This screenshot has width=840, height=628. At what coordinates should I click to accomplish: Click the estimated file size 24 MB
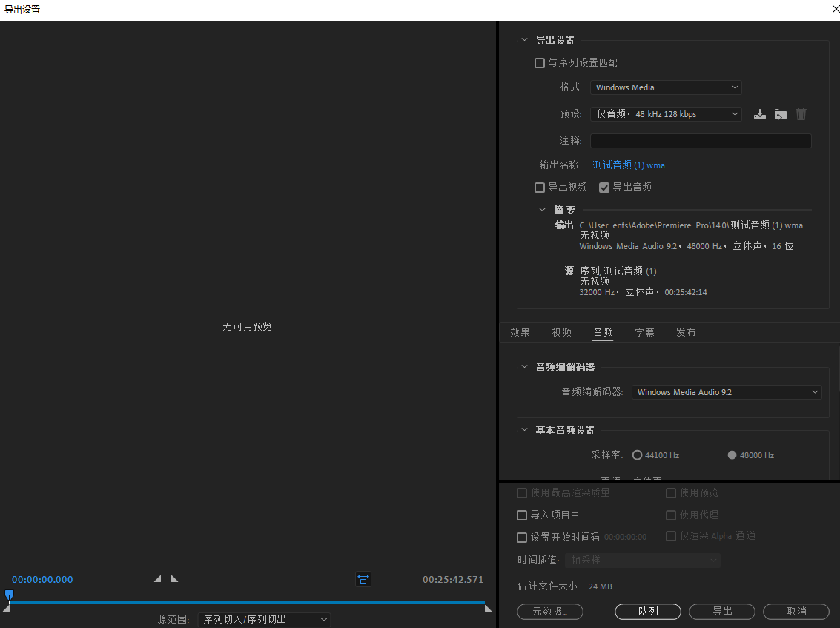point(600,586)
